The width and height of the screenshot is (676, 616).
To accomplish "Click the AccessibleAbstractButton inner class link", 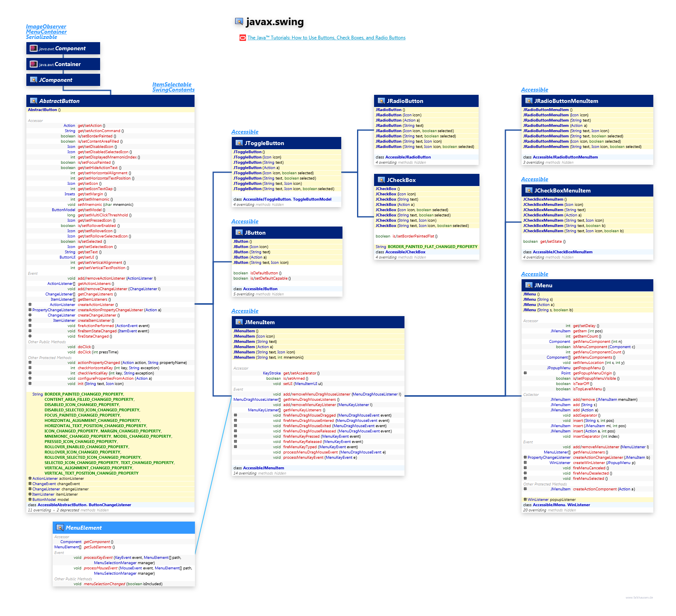I will click(x=62, y=505).
